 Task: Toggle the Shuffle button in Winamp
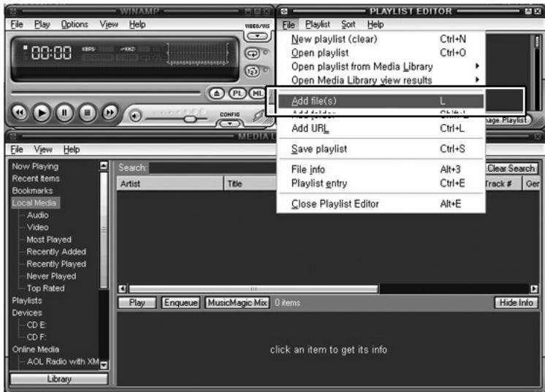253,72
